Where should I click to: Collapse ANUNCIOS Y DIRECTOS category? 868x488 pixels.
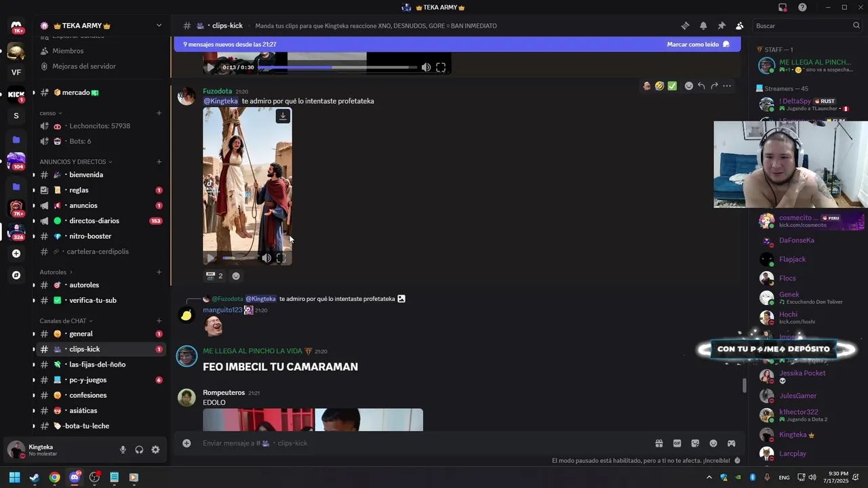[76, 162]
